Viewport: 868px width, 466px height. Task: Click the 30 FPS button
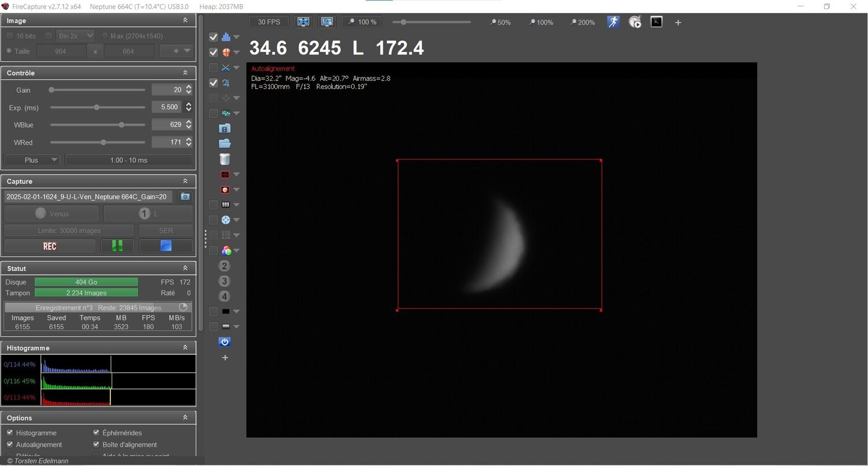click(x=269, y=22)
